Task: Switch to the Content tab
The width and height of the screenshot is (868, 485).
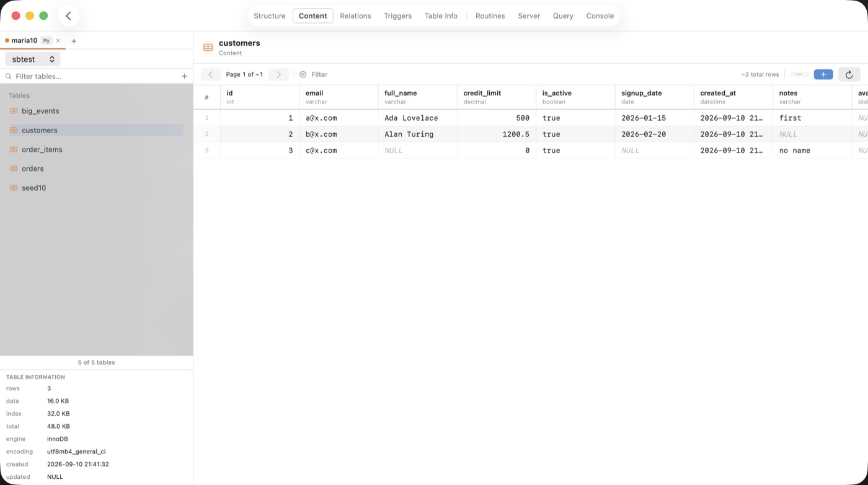Action: (x=313, y=16)
